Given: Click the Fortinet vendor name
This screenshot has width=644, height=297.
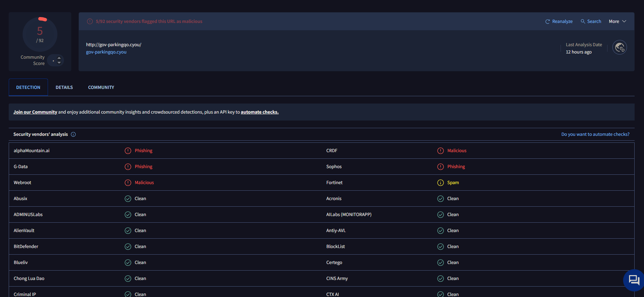Looking at the screenshot, I should tap(334, 183).
